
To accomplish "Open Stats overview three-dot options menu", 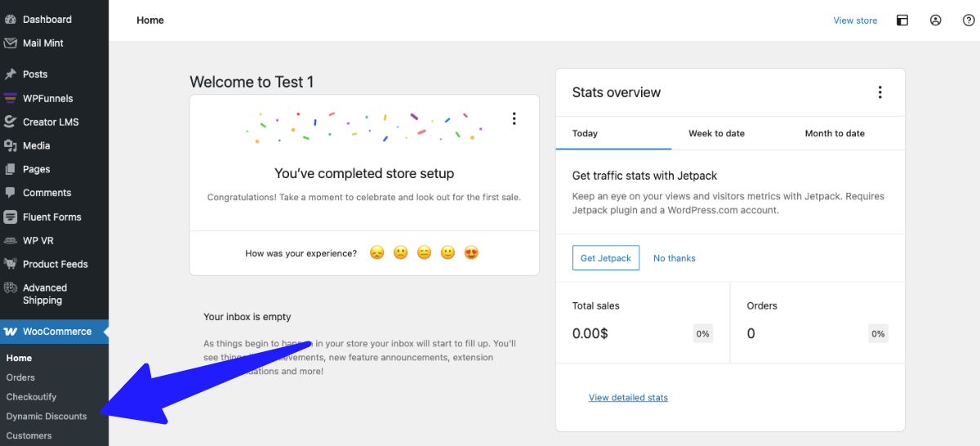I will click(x=880, y=92).
